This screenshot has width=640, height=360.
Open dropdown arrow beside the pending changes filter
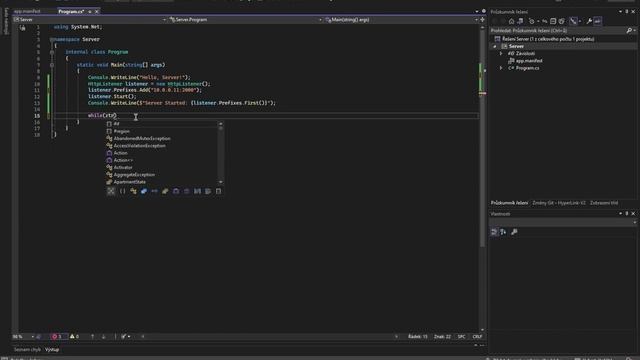[x=538, y=21]
